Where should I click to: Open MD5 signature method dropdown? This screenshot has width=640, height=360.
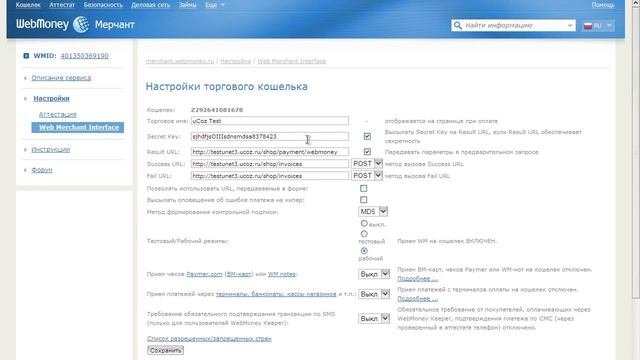[373, 211]
